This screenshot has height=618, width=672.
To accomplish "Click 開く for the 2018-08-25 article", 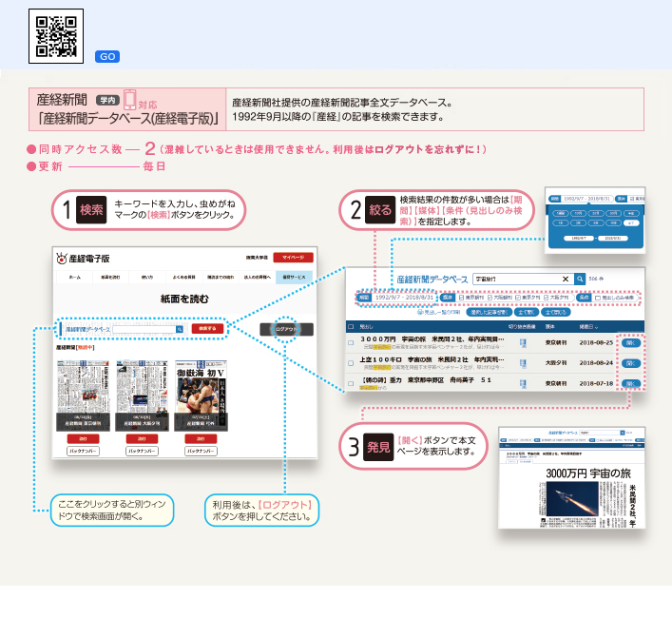I will coord(631,343).
